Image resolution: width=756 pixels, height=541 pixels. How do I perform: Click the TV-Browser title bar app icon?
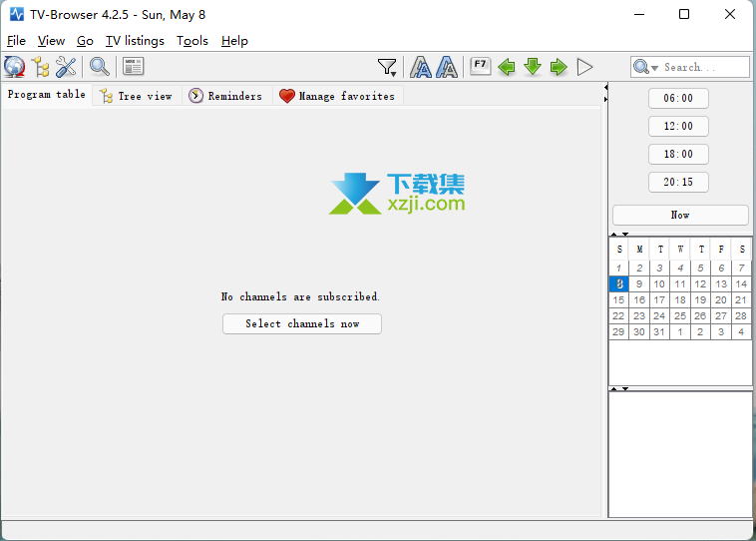click(x=17, y=15)
